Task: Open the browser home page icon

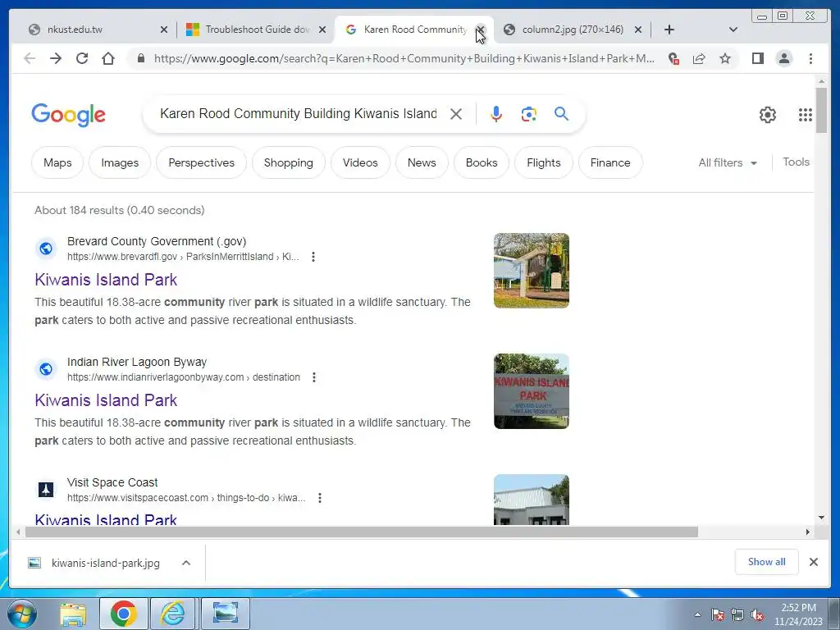Action: point(108,58)
